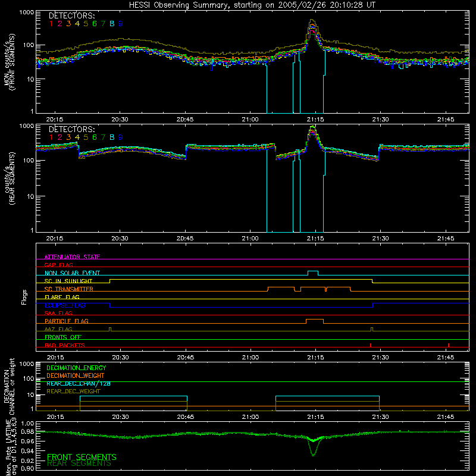Click red detector 1 in rear segments legend
Screen dimensions: 476x476
click(x=51, y=137)
